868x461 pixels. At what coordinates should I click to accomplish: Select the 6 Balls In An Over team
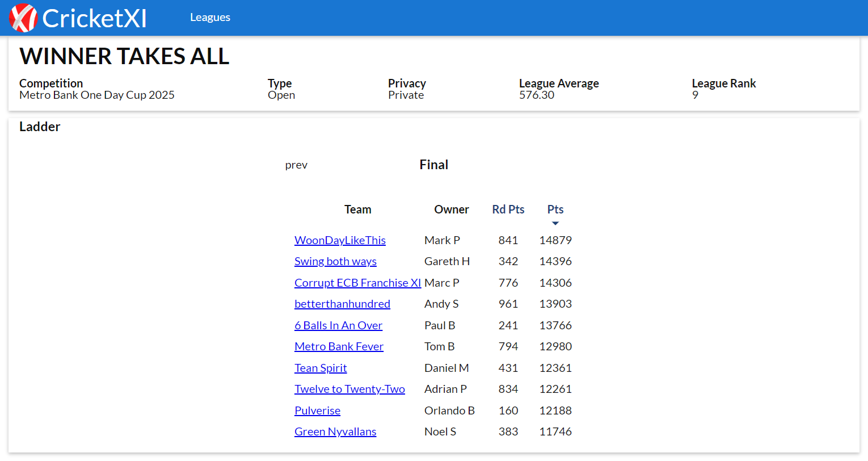(x=338, y=325)
